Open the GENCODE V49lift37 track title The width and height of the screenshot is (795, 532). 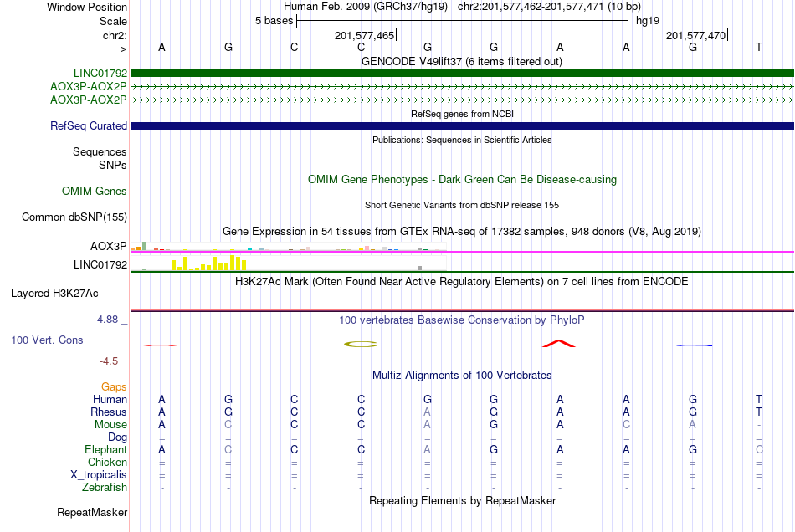pyautogui.click(x=461, y=61)
